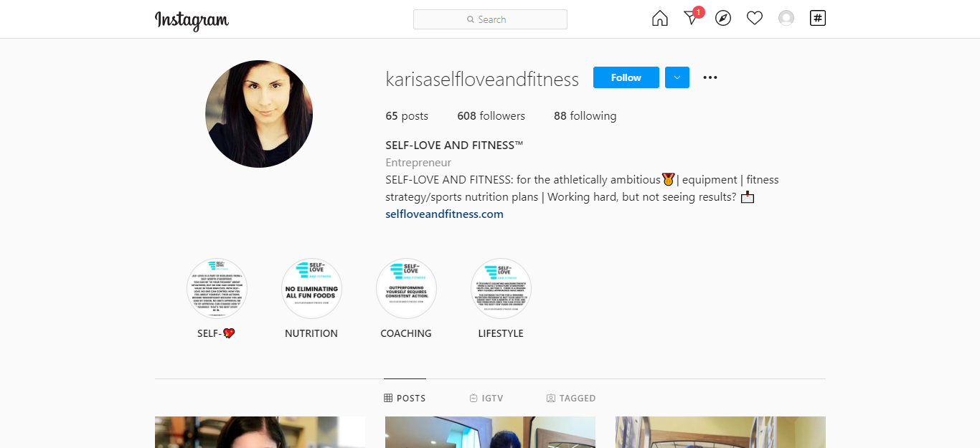
Task: Expand suggested accounts dropdown arrow
Action: (x=677, y=77)
